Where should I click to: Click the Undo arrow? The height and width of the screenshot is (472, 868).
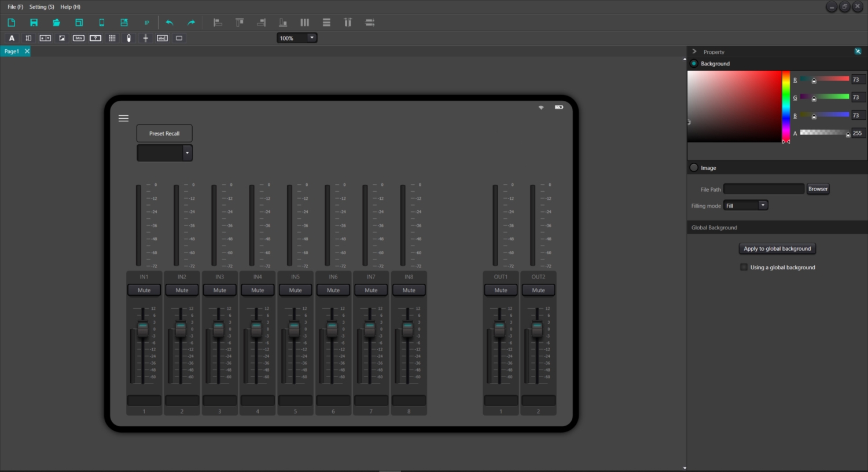coord(170,23)
